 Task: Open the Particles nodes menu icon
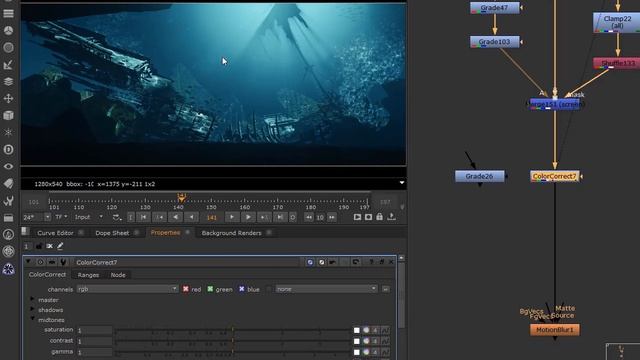pos(8,133)
